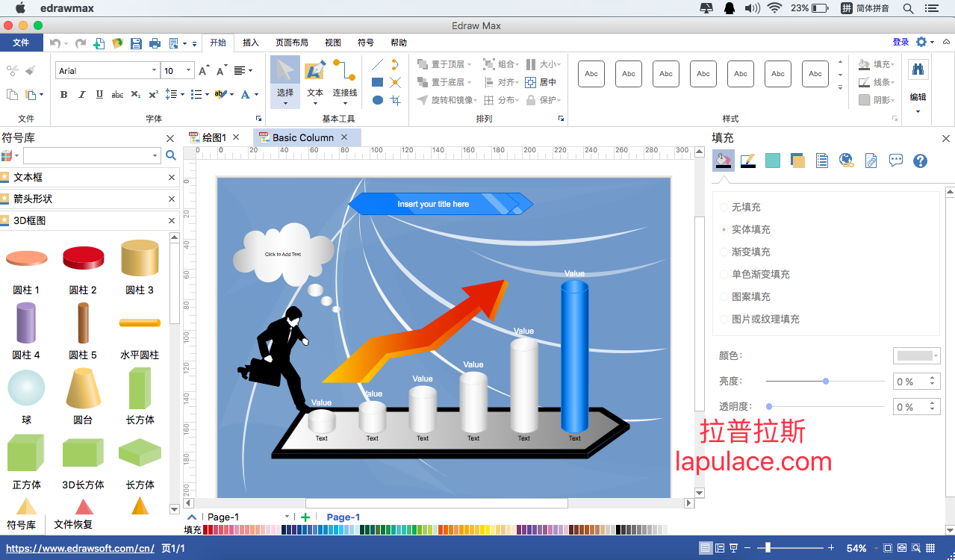955x560 pixels.
Task: Activate the Select pointer tool (选择)
Action: [285, 81]
